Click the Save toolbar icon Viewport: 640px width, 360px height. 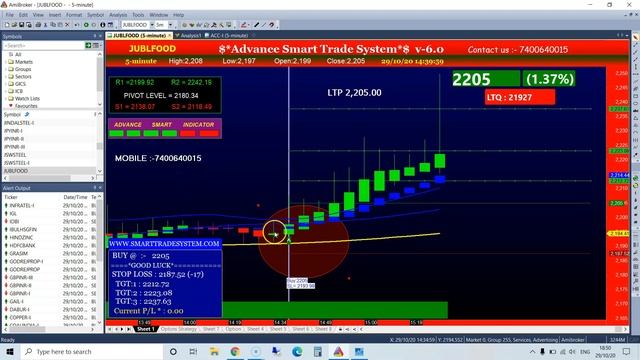tap(22, 25)
